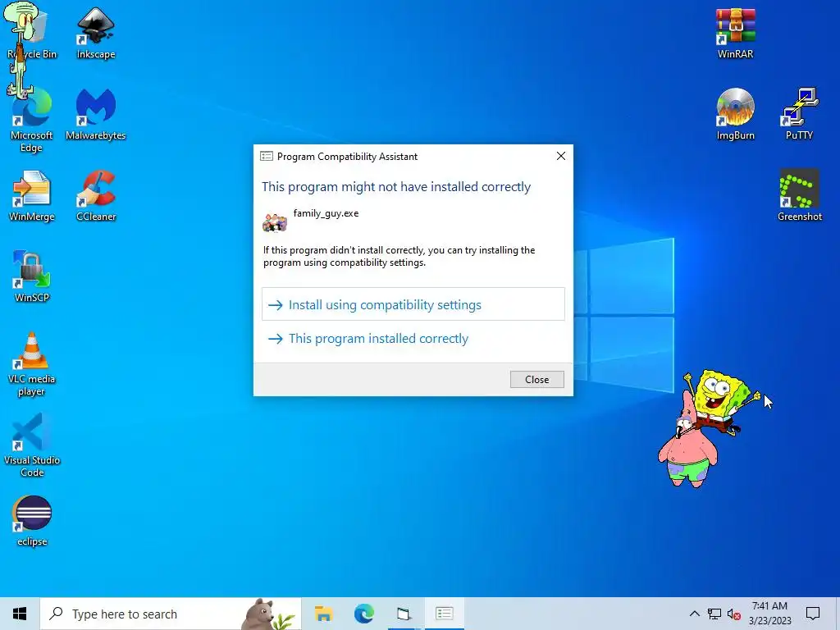840x630 pixels.
Task: Select the WinRAR desktop shortcut
Action: 736,32
